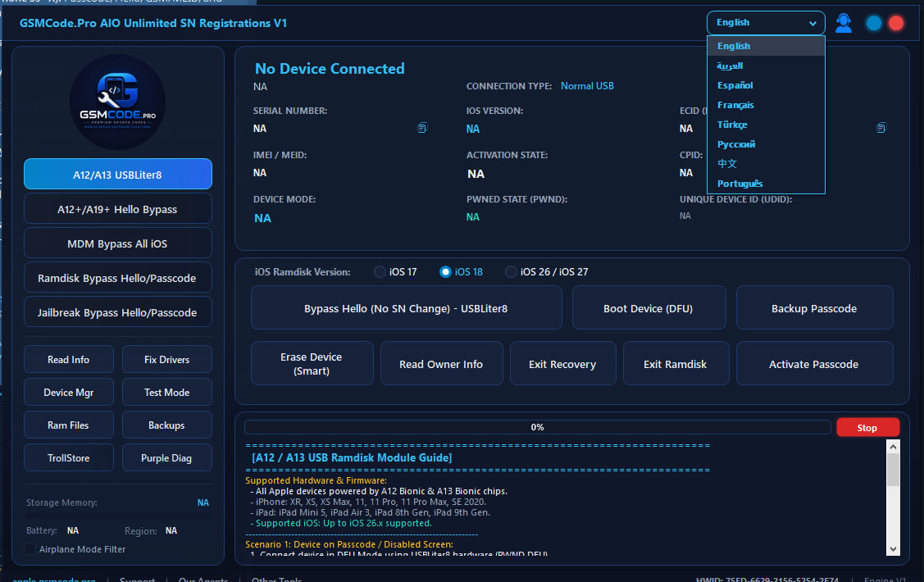Choose Español from the language list

(x=766, y=85)
